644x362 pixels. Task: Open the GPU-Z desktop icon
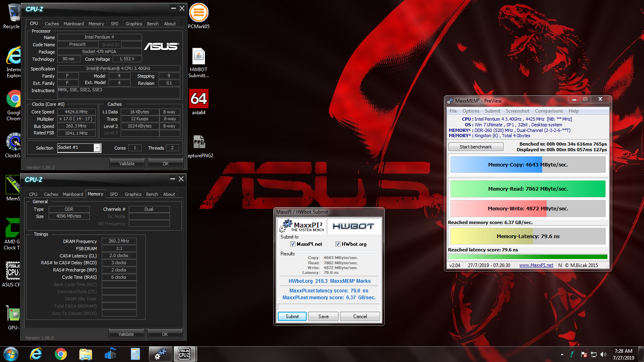point(13,318)
